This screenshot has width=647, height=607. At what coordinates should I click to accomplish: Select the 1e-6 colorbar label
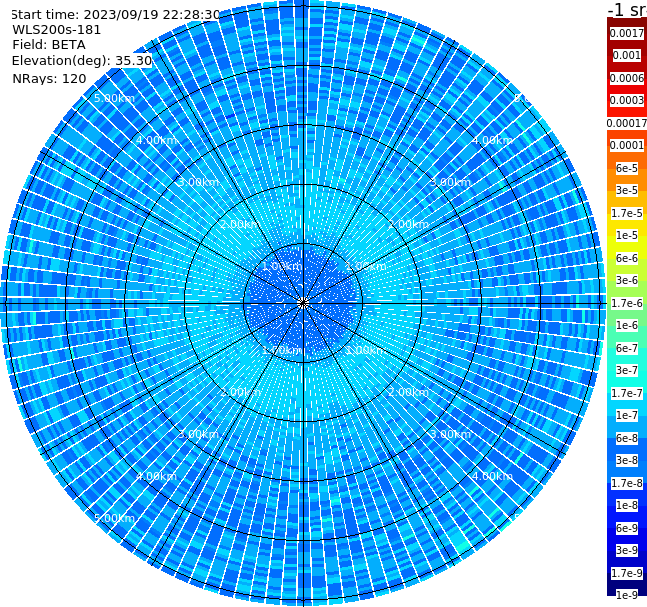pos(627,325)
